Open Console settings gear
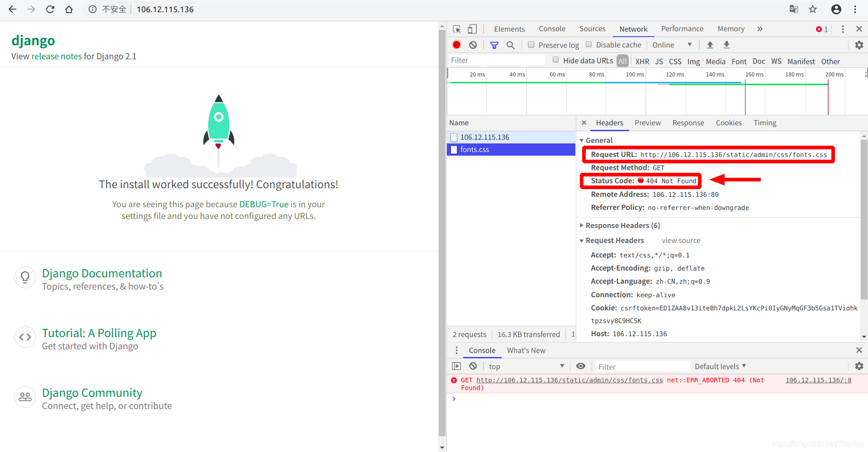Screen dimensions: 868x452 pyautogui.click(x=859, y=366)
